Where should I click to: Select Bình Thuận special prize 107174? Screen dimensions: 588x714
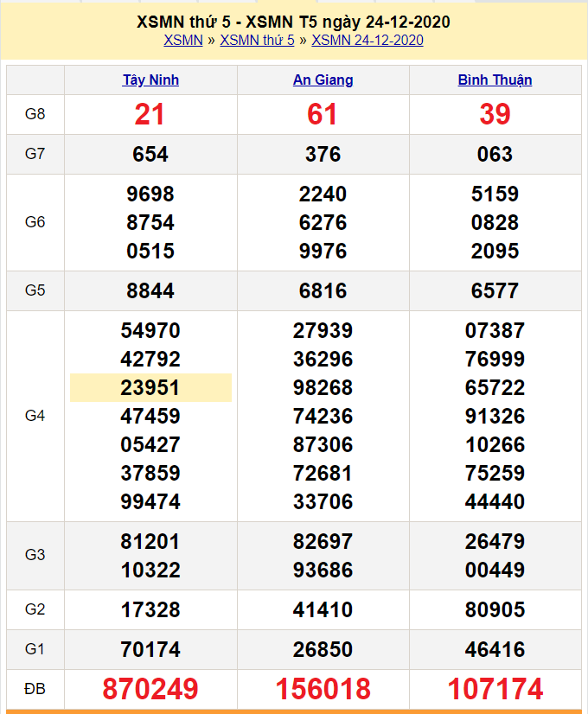(495, 689)
